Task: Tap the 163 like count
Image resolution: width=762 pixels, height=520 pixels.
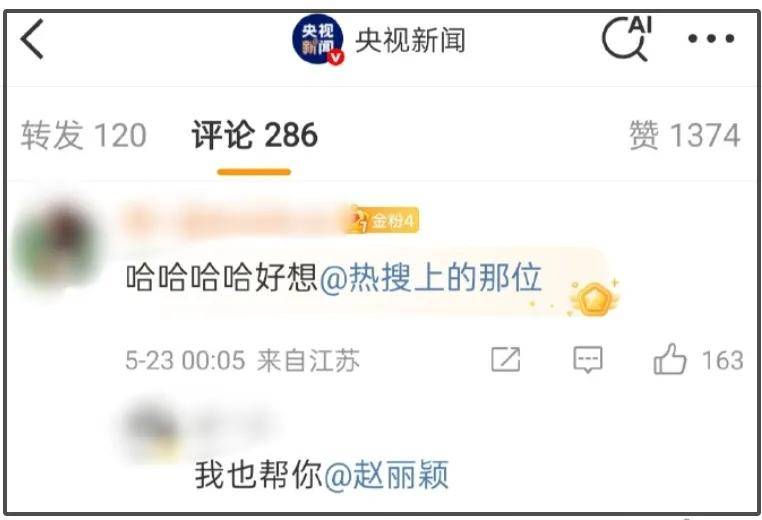Action: coord(723,361)
